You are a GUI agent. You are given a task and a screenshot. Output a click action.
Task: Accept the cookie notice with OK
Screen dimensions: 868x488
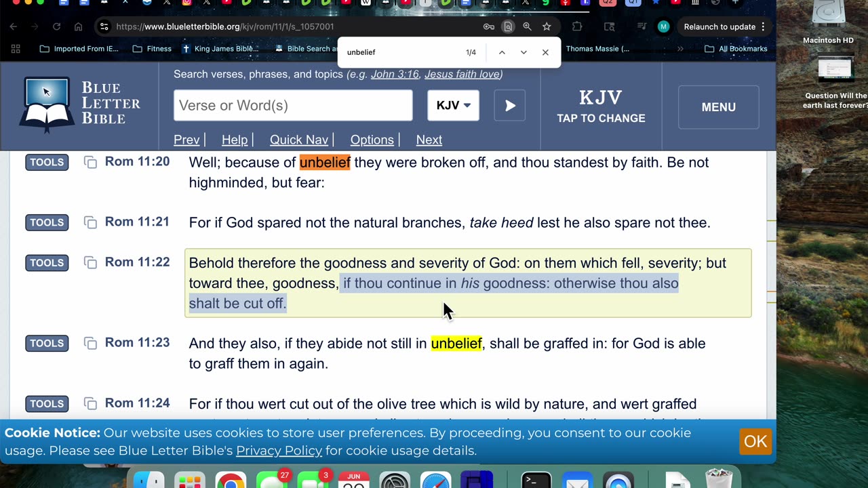(x=755, y=441)
